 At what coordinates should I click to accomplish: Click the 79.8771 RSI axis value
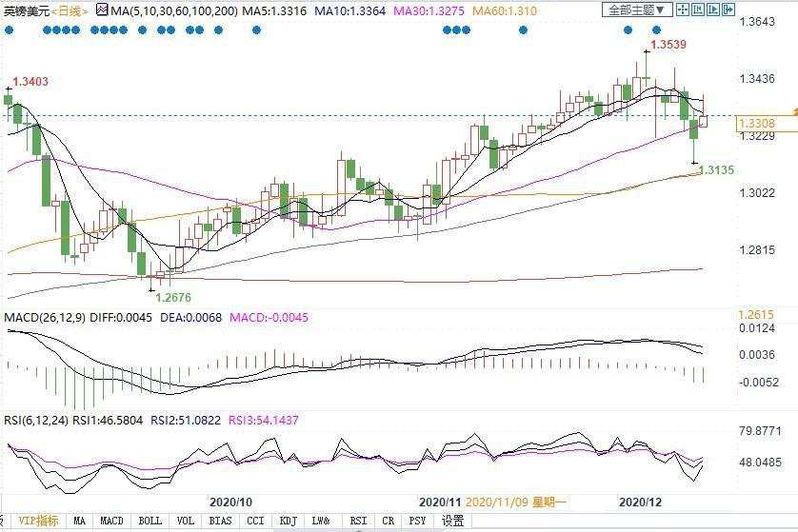coord(760,431)
